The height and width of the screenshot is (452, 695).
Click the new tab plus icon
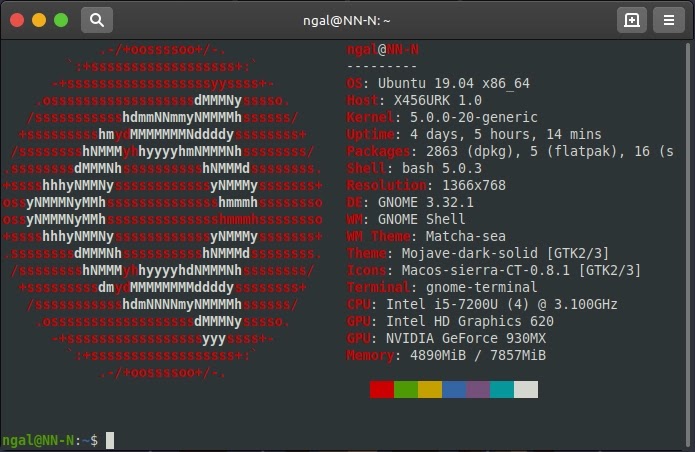click(632, 20)
